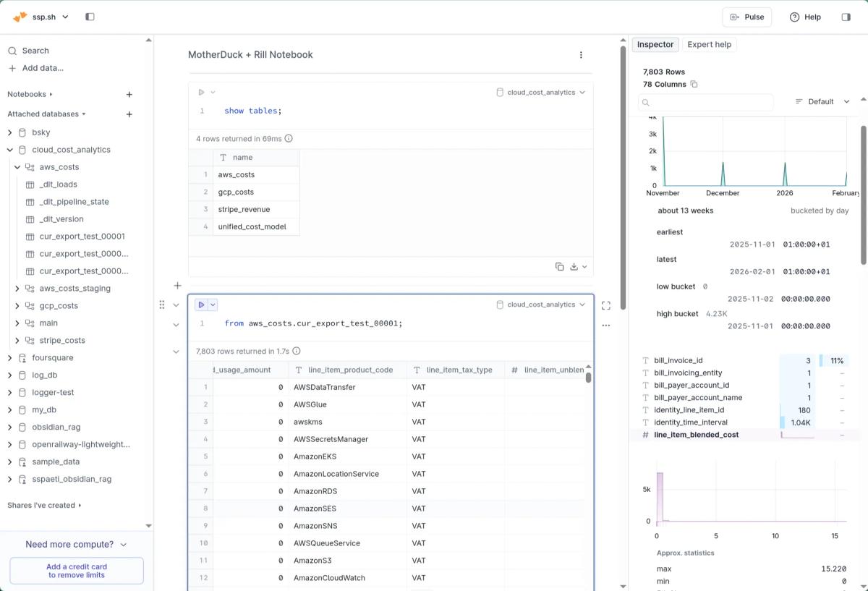This screenshot has width=868, height=591.
Task: Expand the aws_costs_staging schema
Action: [x=17, y=289]
